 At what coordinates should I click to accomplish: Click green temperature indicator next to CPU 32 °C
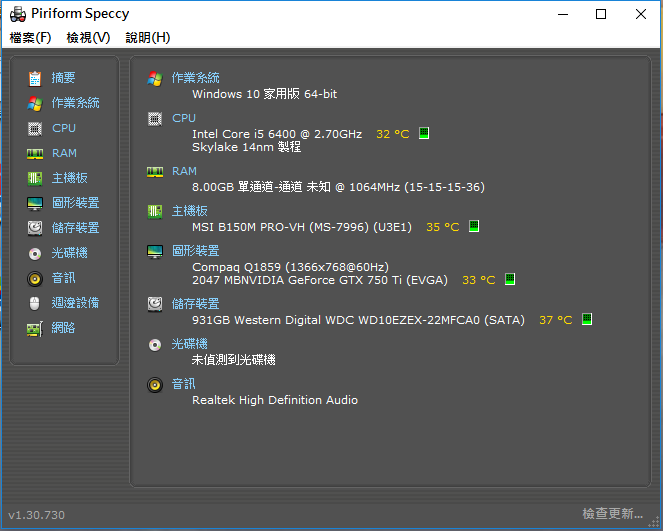[x=424, y=133]
